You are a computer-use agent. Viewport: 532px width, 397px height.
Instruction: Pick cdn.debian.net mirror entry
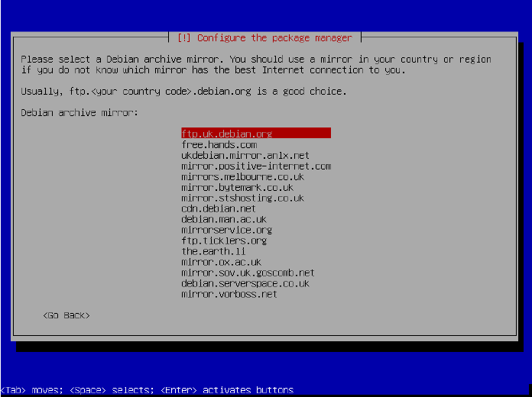(219, 208)
